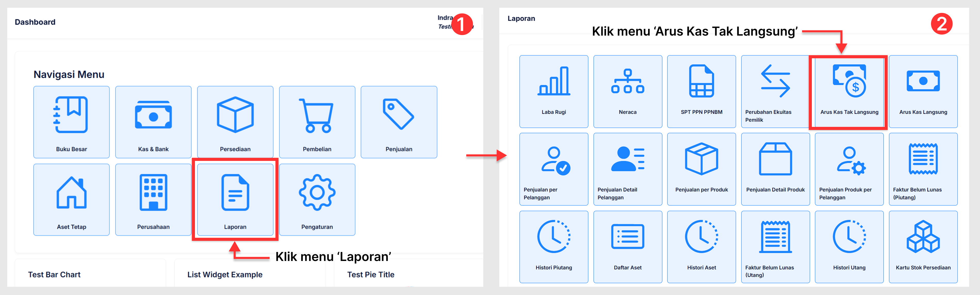Open the Laba Rugi bar chart report

(553, 82)
